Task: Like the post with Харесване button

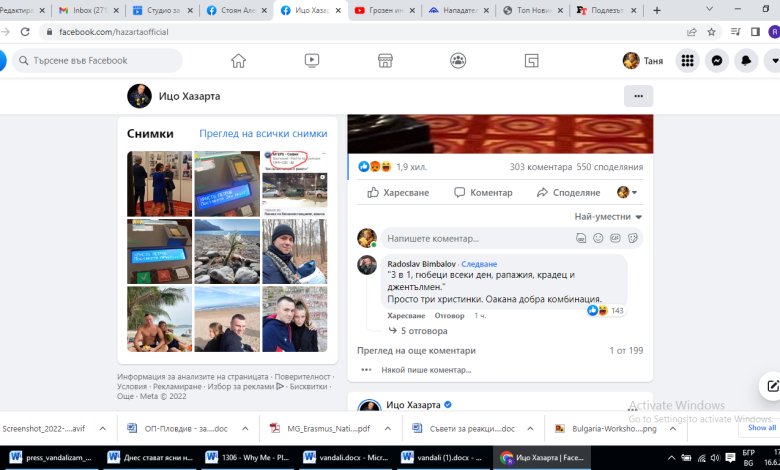Action: 398,192
